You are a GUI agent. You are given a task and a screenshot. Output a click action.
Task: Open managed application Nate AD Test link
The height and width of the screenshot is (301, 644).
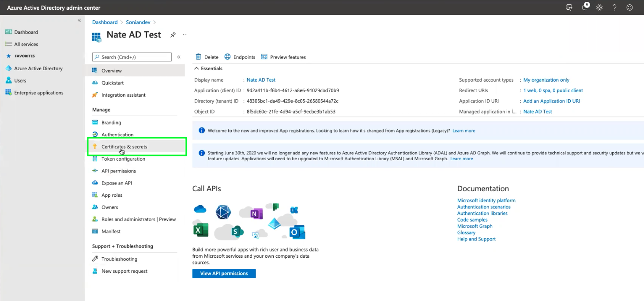(x=538, y=112)
